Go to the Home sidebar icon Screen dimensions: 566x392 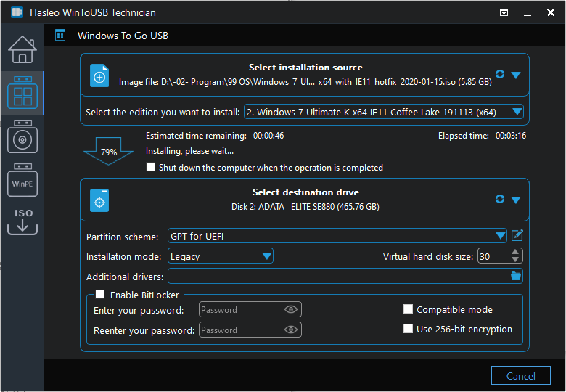coord(22,49)
